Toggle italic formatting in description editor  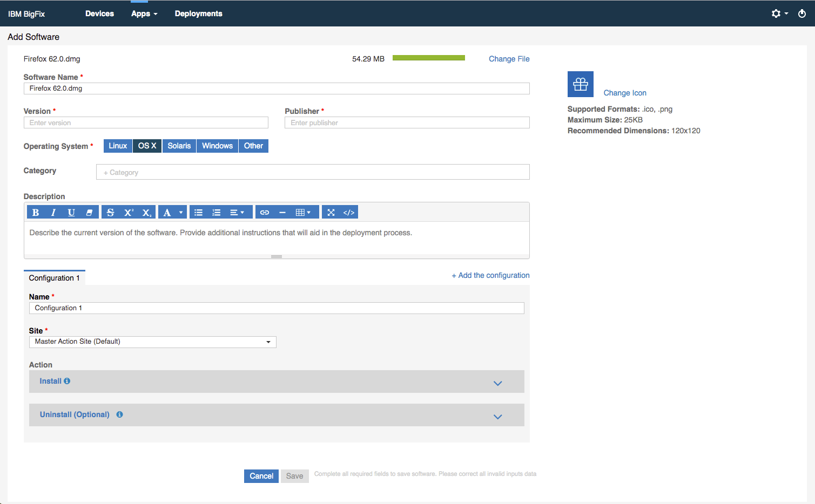[53, 213]
